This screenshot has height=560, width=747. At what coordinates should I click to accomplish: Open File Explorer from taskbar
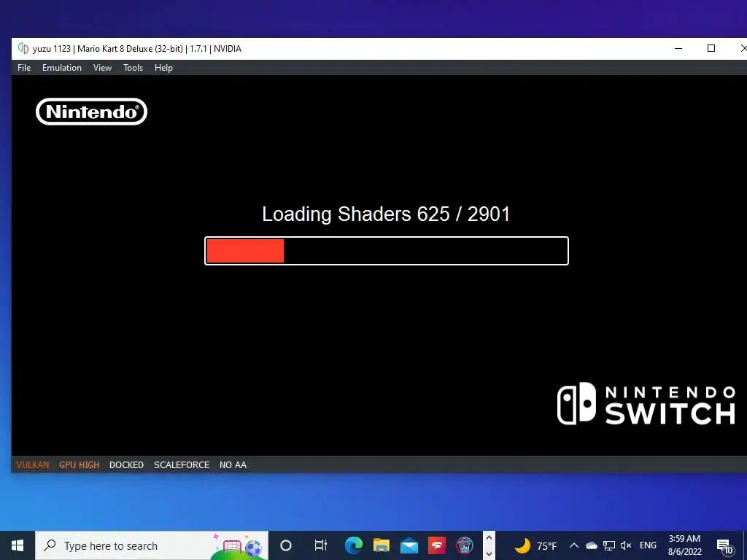(381, 545)
